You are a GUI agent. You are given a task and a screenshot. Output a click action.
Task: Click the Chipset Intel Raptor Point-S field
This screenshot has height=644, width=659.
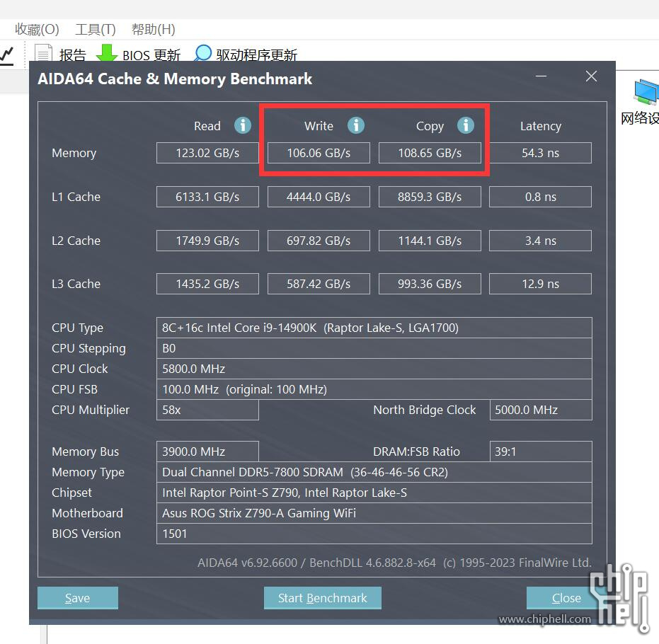[374, 493]
